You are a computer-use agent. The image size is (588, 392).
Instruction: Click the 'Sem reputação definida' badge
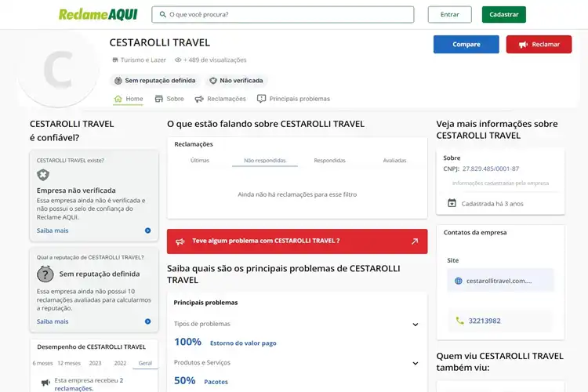click(x=155, y=81)
